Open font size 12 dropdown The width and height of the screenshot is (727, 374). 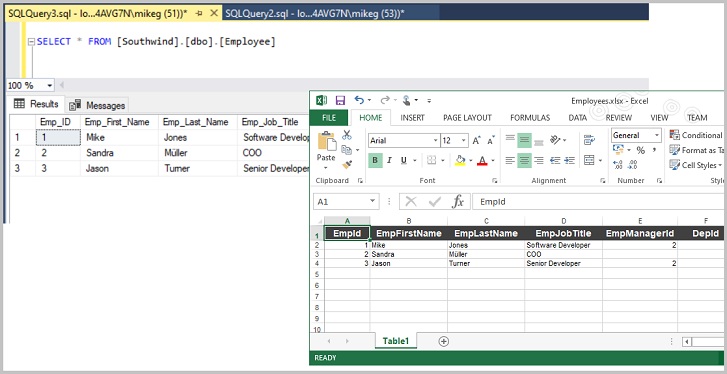click(465, 140)
